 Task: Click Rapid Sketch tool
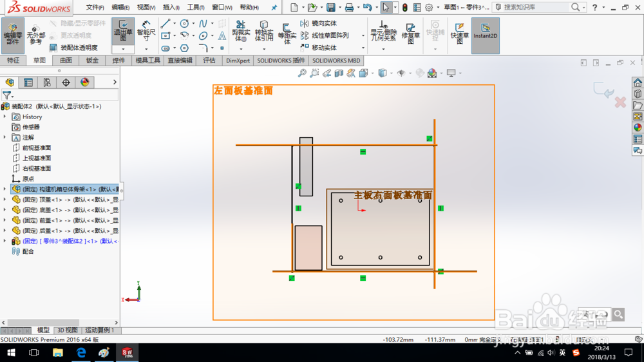[460, 33]
